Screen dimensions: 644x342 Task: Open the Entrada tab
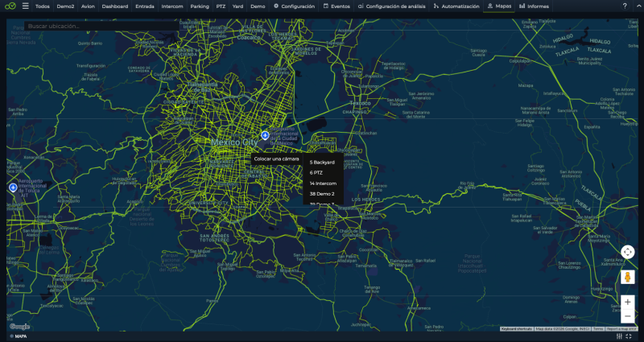pos(145,6)
